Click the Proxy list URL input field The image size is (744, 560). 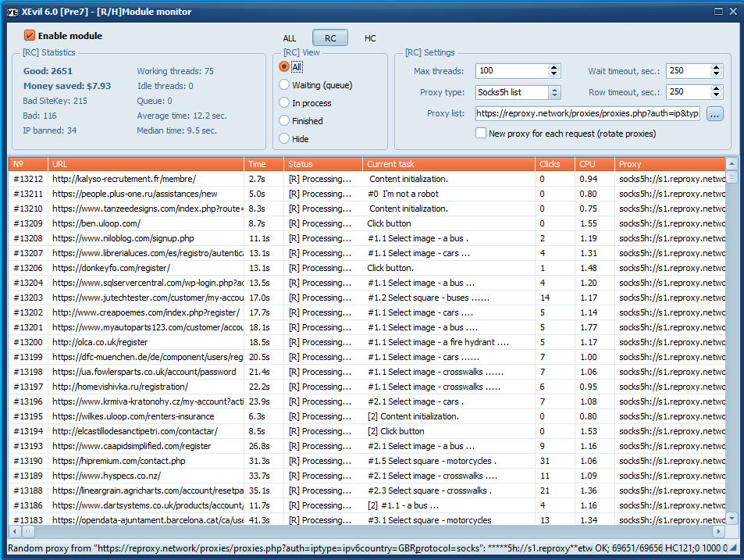point(587,114)
